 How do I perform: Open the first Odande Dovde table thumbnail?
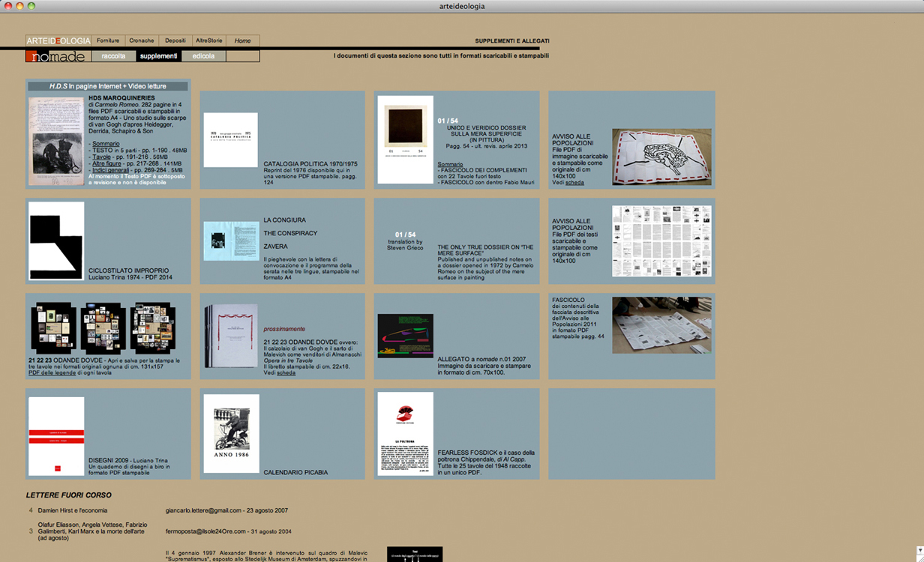point(54,328)
